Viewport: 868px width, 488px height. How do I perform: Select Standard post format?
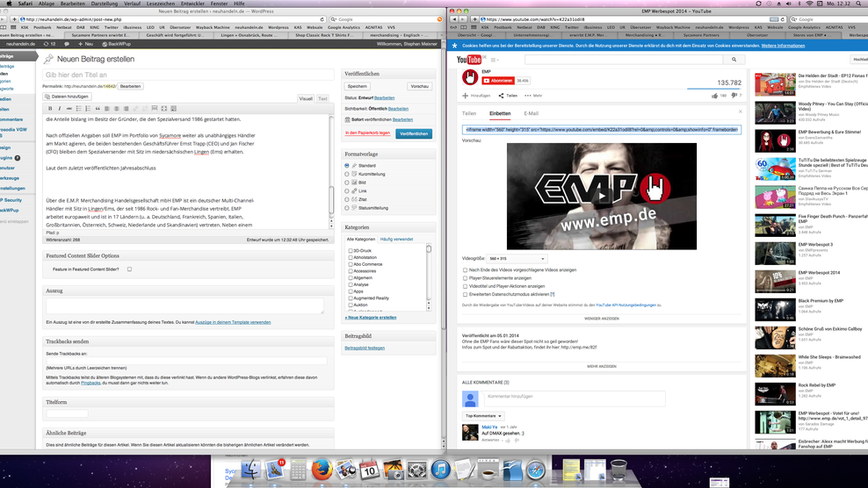pos(347,165)
